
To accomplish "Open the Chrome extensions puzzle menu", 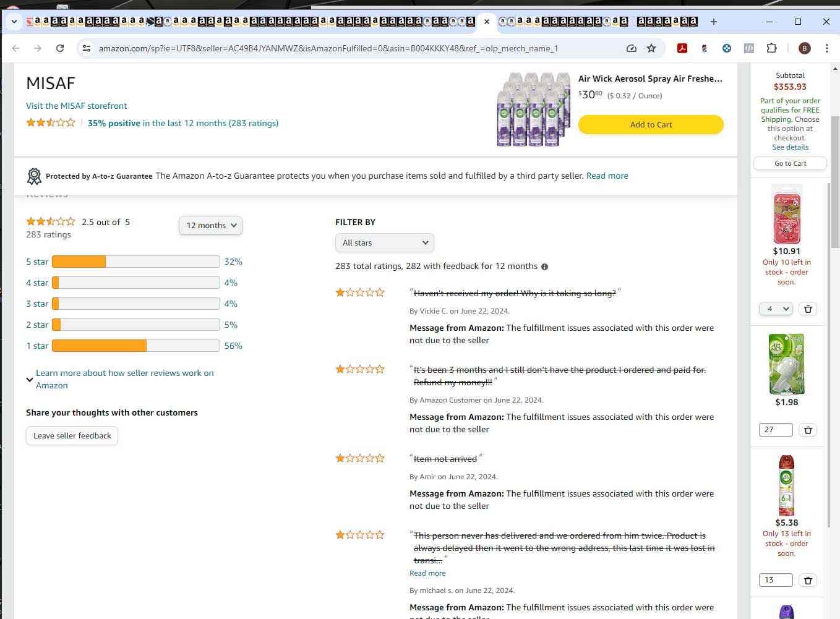I will [x=771, y=48].
